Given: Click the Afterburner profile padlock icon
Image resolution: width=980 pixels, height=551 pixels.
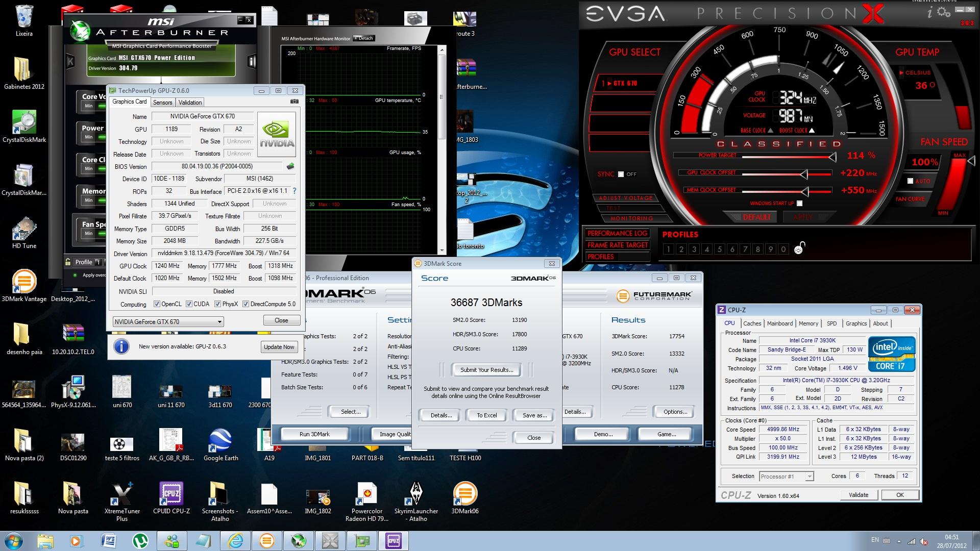Looking at the screenshot, I should click(67, 262).
